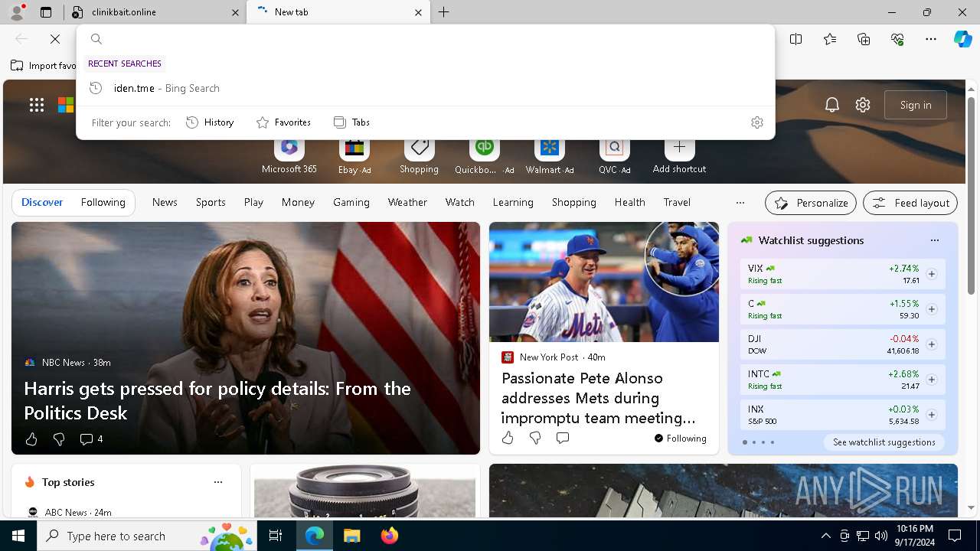Open page settings gear icon

[863, 105]
